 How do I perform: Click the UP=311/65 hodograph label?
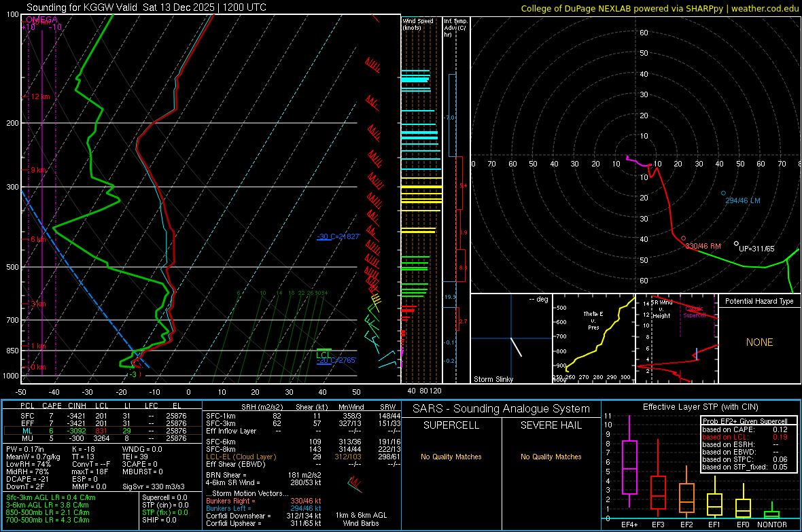pos(756,249)
